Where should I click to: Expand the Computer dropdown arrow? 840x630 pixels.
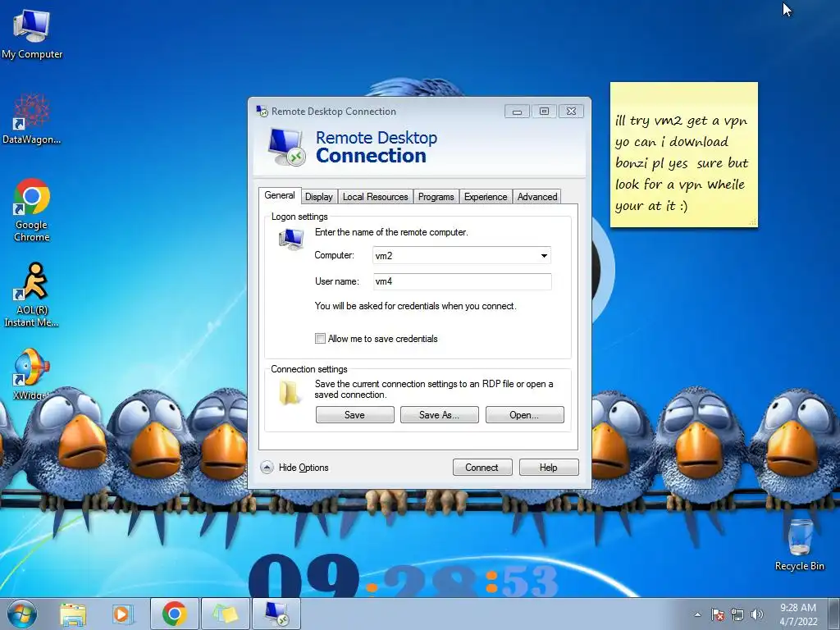click(x=544, y=256)
